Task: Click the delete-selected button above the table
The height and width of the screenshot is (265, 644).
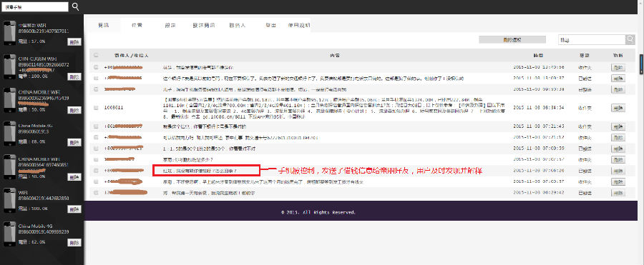Action: [x=512, y=40]
